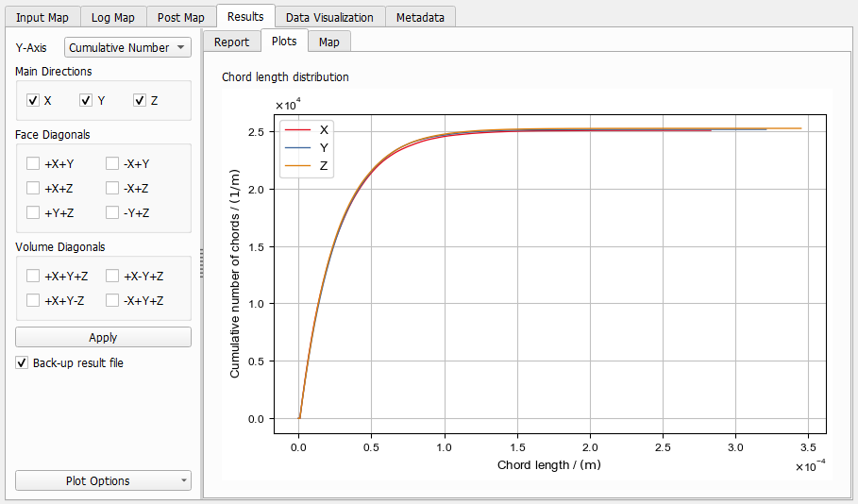The image size is (858, 504).
Task: Click the Face Diagonals group label
Action: tap(53, 135)
